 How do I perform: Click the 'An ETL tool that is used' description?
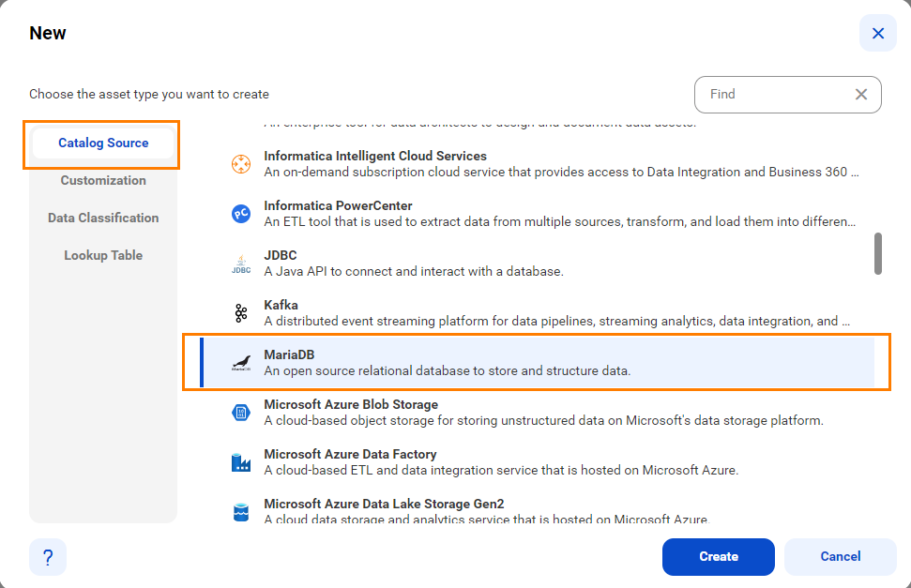pyautogui.click(x=559, y=222)
